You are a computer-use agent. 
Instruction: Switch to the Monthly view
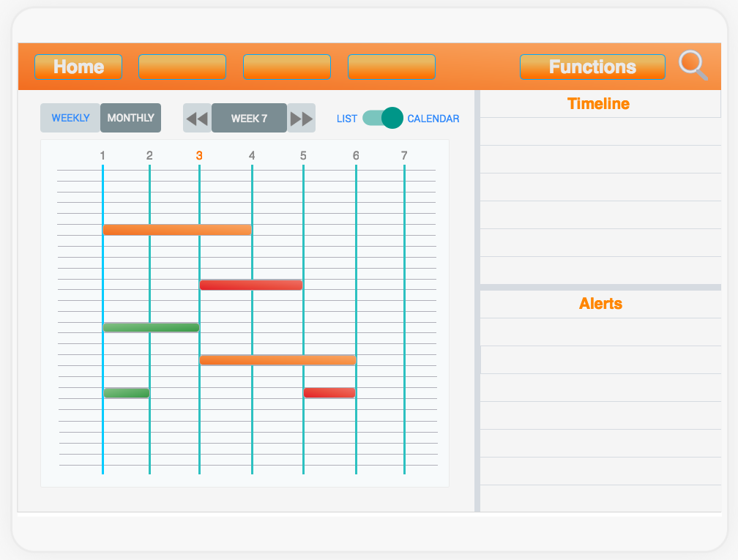point(130,118)
